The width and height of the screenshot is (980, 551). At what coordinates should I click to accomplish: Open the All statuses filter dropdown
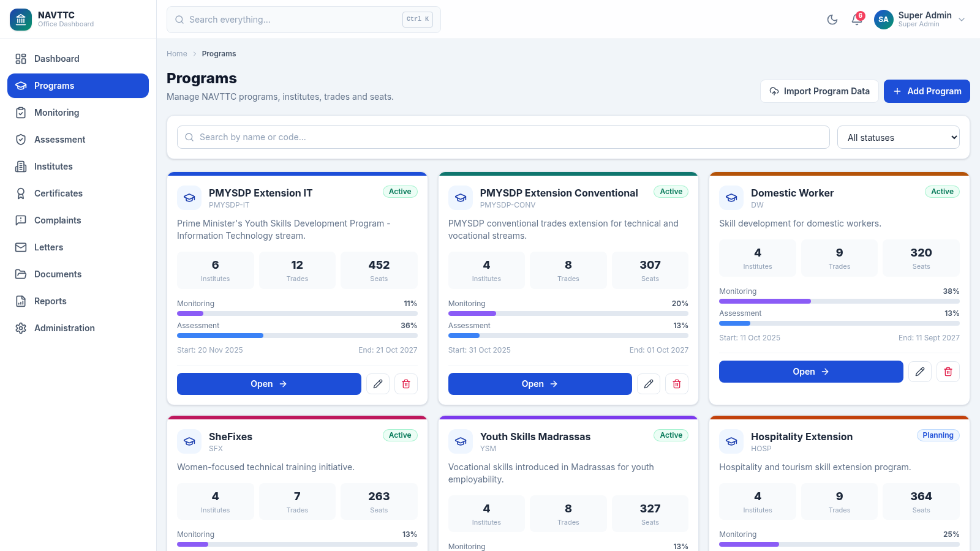coord(899,138)
